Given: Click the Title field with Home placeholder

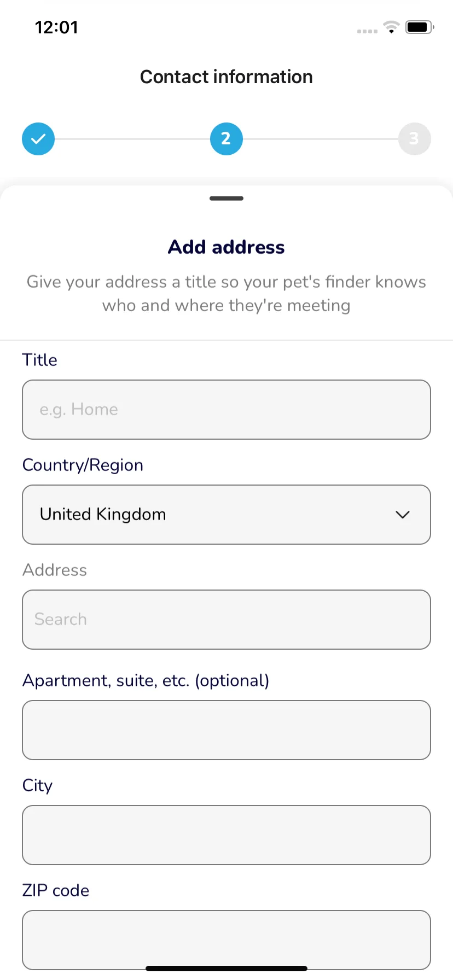Looking at the screenshot, I should [x=226, y=410].
